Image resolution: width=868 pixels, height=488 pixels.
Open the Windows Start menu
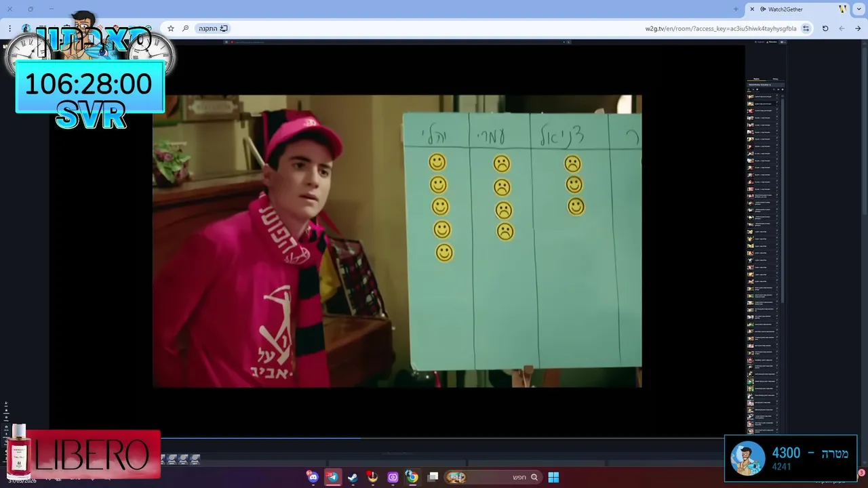click(553, 477)
